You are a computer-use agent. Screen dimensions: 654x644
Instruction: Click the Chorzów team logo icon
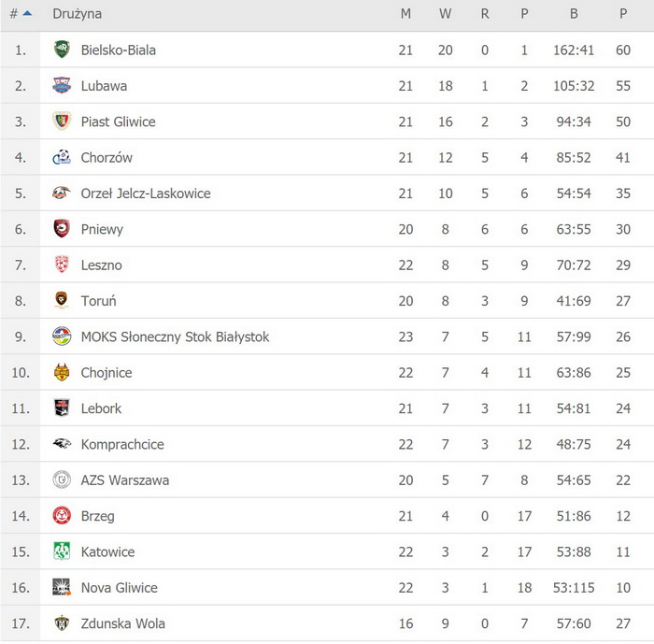point(62,157)
